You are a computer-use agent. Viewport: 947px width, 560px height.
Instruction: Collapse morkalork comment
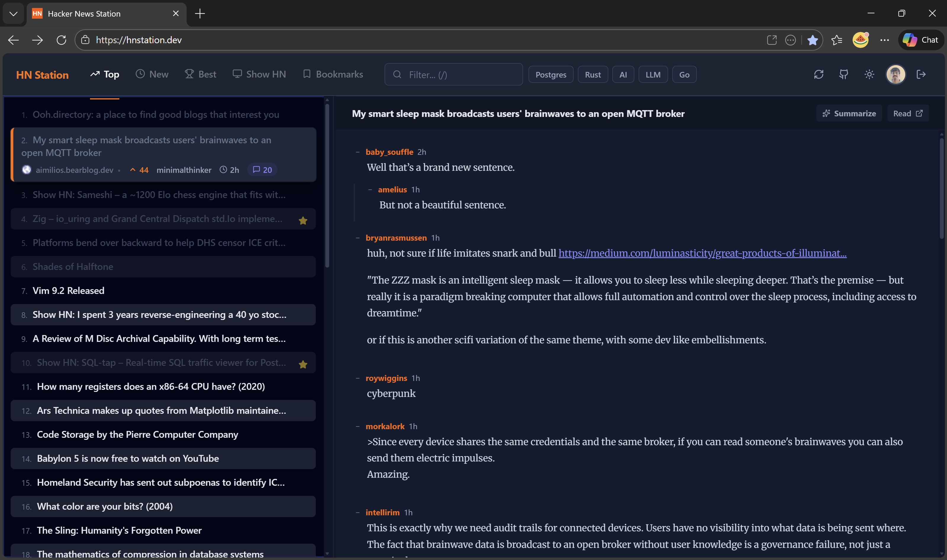click(x=357, y=427)
